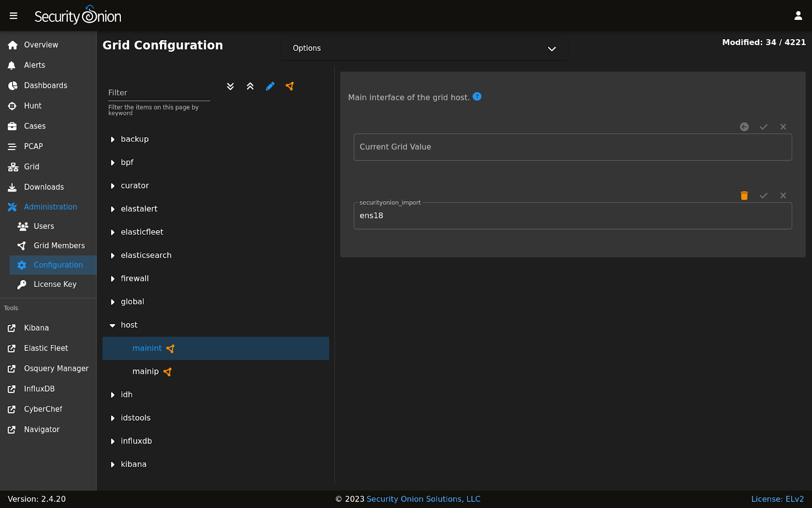Expand the influxdb tree node

[113, 441]
